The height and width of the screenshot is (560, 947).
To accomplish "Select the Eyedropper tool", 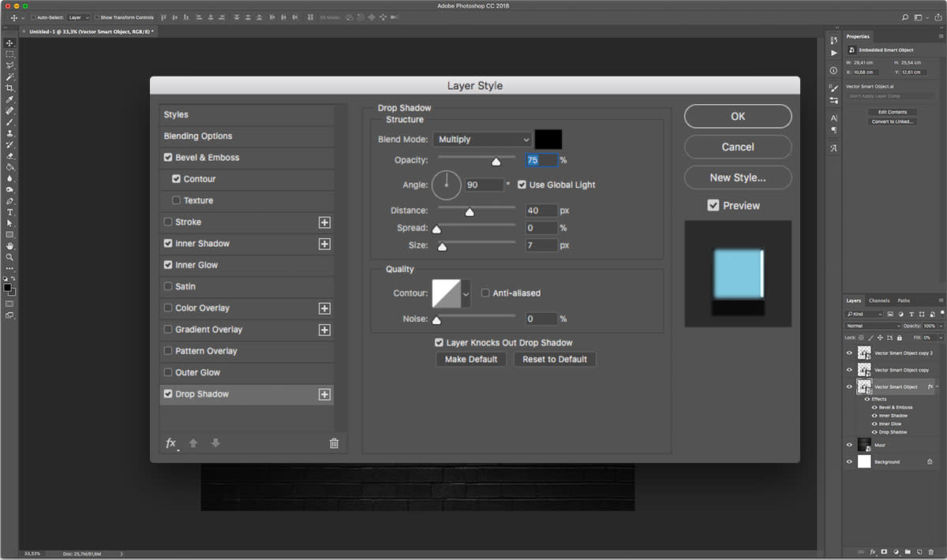I will 10,99.
